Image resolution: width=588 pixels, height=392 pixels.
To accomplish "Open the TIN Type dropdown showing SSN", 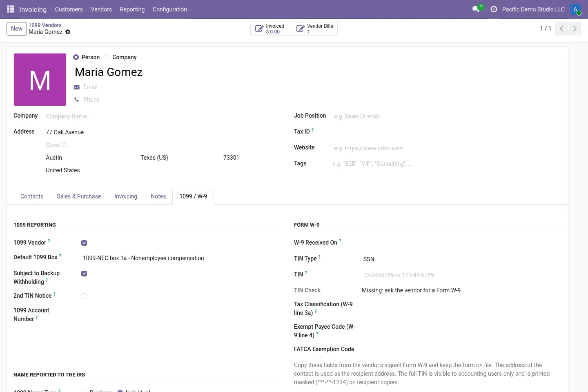I will point(461,259).
